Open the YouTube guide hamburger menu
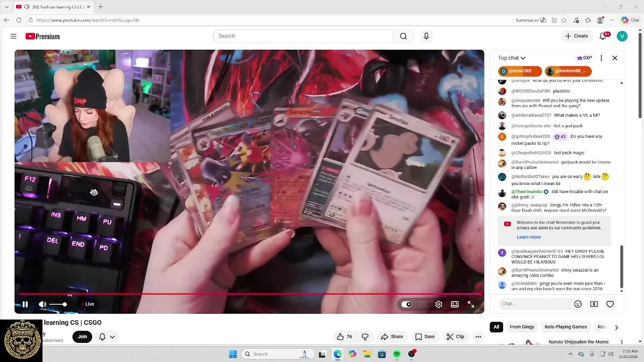Viewport: 644px width, 362px height. click(x=14, y=36)
